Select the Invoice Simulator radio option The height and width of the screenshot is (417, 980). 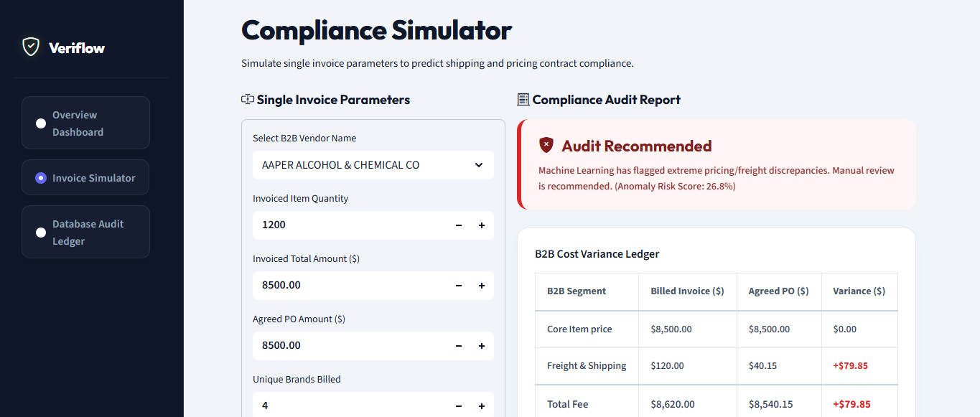41,178
